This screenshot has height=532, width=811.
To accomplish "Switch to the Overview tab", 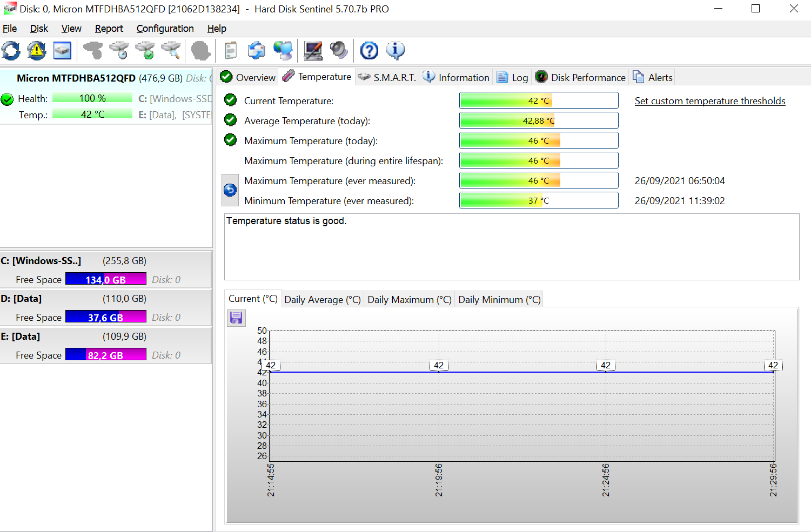I will click(248, 77).
